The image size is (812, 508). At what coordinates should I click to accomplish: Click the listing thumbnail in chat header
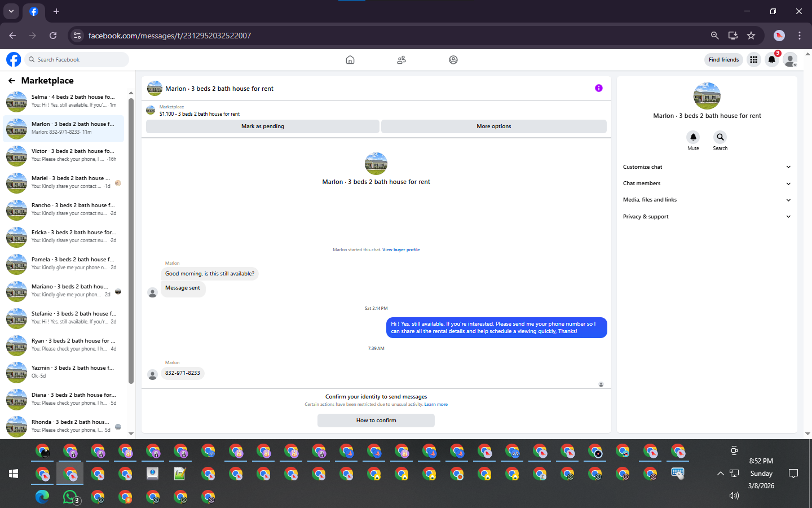(155, 89)
